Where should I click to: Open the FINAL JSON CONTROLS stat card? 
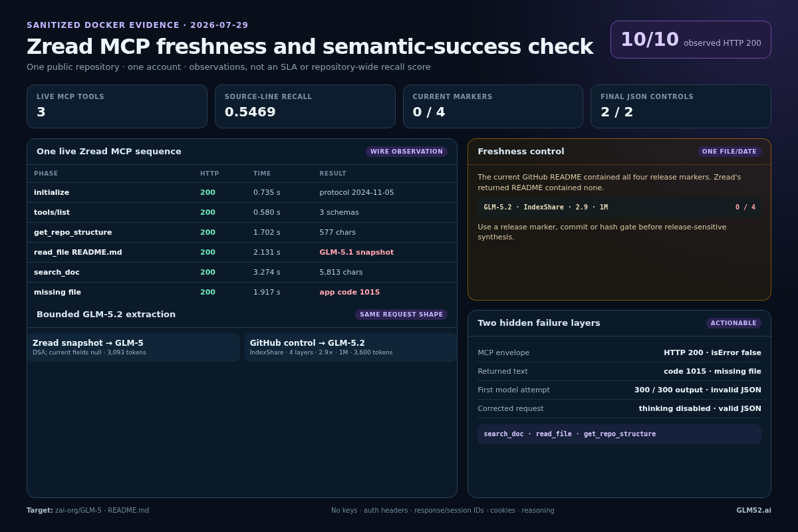pyautogui.click(x=681, y=106)
